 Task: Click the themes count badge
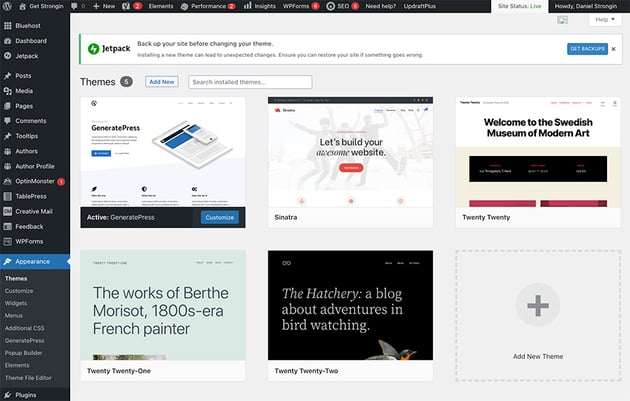click(x=126, y=82)
